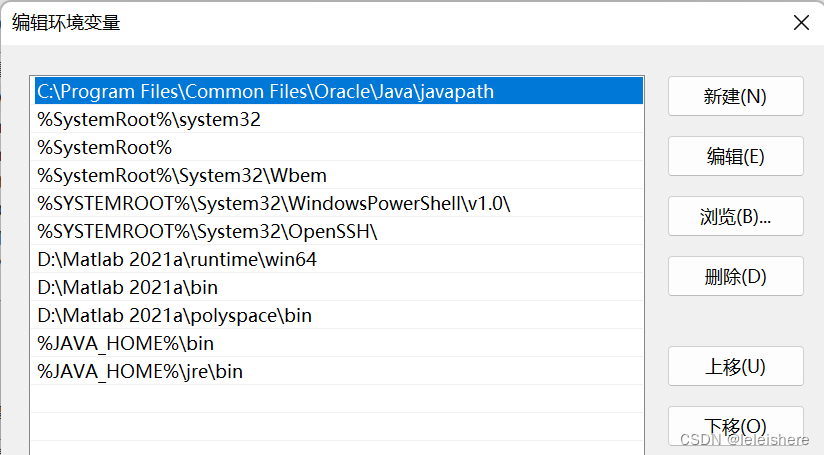The image size is (824, 455).
Task: Click the 删除(D) delete button
Action: 735,276
